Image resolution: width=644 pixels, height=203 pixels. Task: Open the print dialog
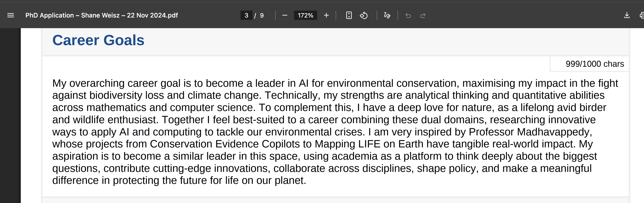click(x=641, y=15)
